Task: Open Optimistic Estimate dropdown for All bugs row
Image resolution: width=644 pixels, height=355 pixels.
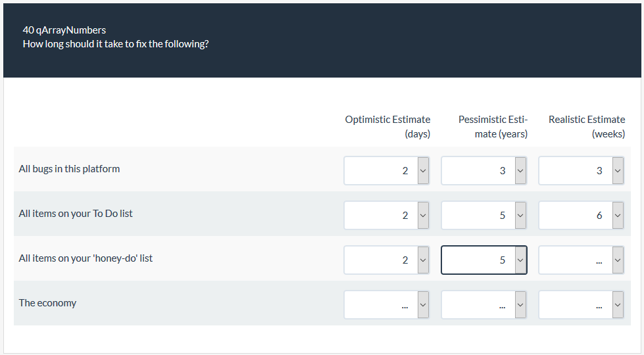Action: point(387,170)
